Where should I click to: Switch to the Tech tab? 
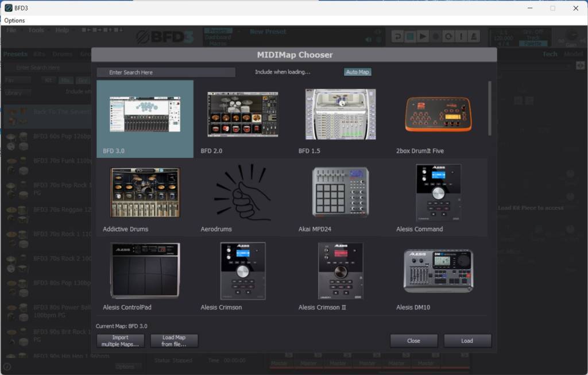click(550, 53)
